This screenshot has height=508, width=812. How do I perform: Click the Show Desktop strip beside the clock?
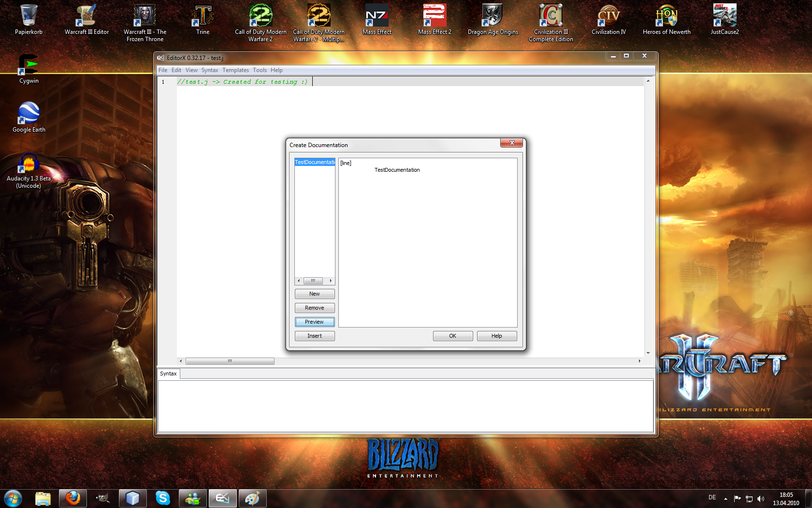[808, 498]
